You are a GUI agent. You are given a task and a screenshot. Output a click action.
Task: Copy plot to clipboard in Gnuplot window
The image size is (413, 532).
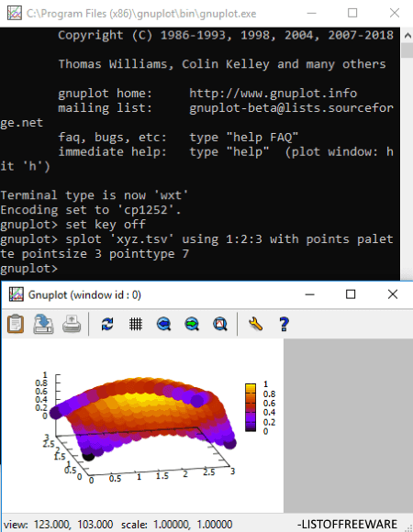point(16,324)
